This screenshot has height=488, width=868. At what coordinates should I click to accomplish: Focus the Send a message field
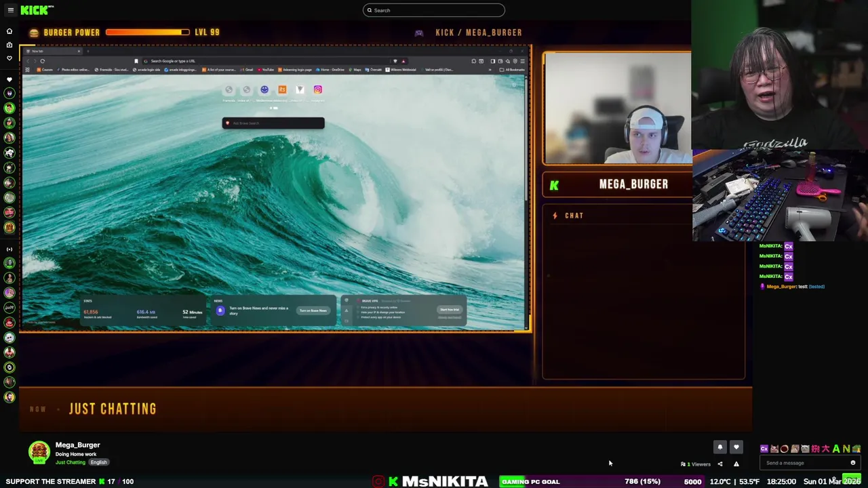(810, 463)
